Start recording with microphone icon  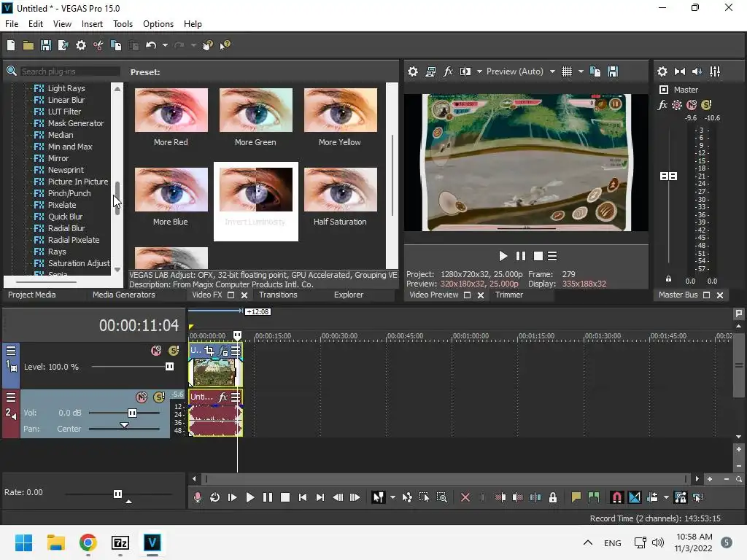tap(197, 497)
